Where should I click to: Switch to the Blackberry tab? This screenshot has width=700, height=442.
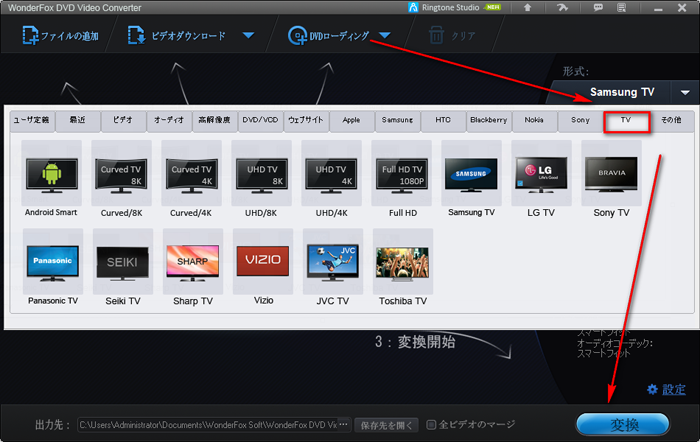489,121
